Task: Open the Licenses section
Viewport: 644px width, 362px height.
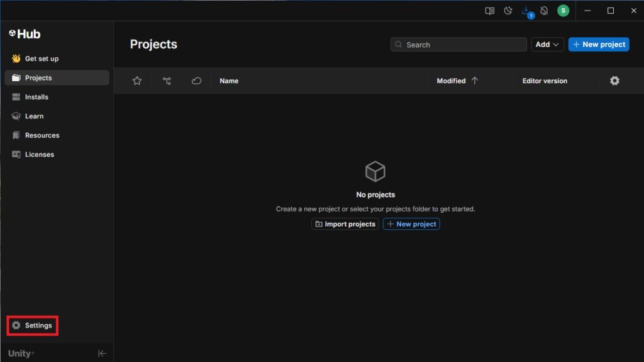Action: click(57, 155)
